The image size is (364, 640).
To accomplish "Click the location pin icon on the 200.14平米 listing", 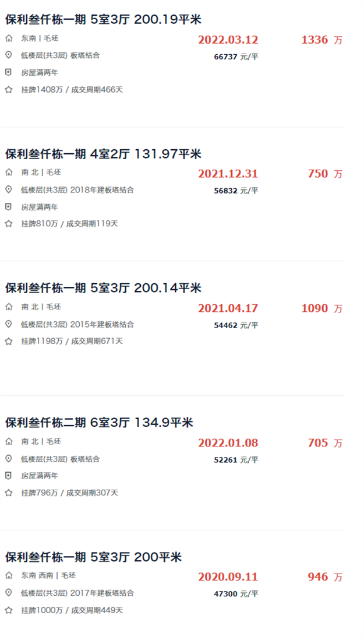I will click(x=8, y=325).
